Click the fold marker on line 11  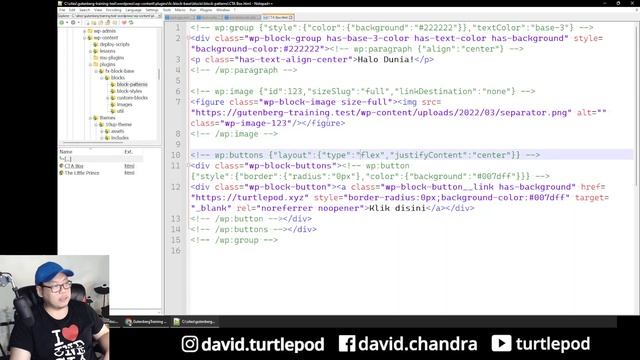pyautogui.click(x=188, y=166)
